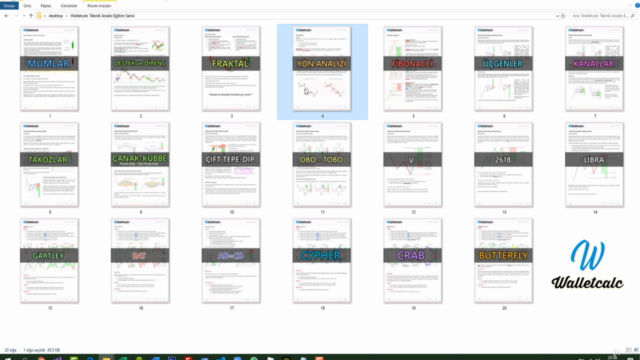640x360 pixels.
Task: Select the ÜÇGENLER thumbnail
Action: [x=504, y=69]
